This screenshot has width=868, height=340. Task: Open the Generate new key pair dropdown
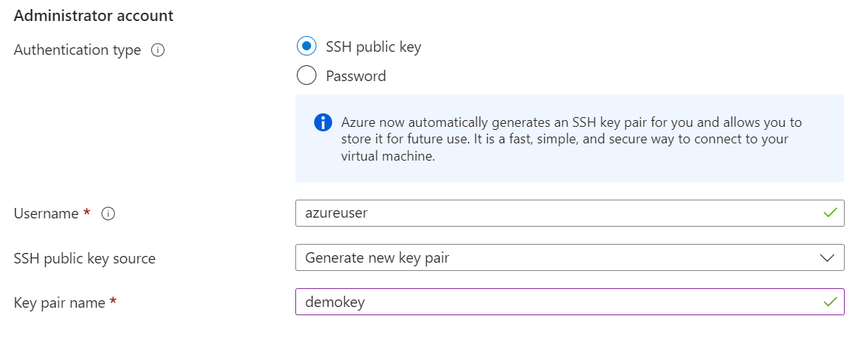click(570, 257)
